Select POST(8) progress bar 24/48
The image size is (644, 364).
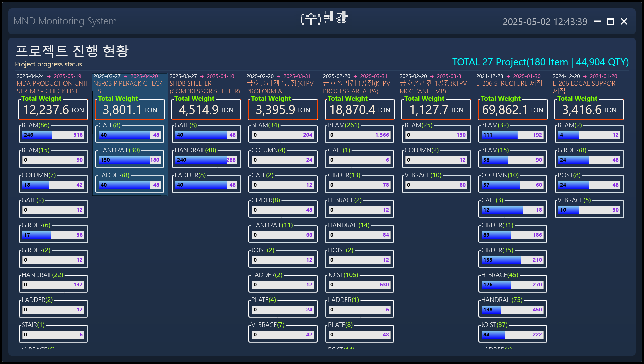point(589,185)
